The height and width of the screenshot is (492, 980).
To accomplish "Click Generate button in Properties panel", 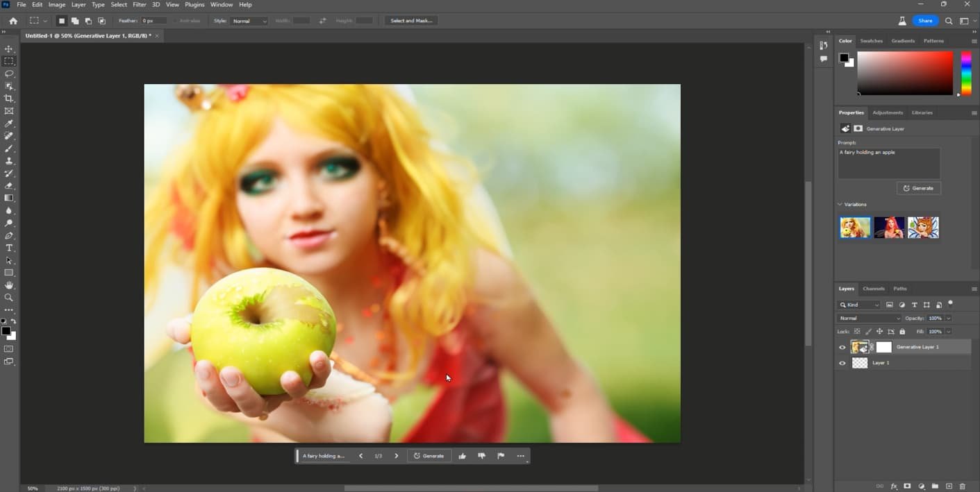I will click(x=918, y=188).
